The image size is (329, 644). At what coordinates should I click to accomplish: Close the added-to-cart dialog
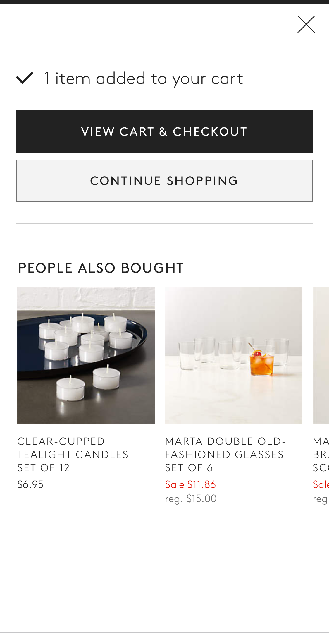[306, 24]
